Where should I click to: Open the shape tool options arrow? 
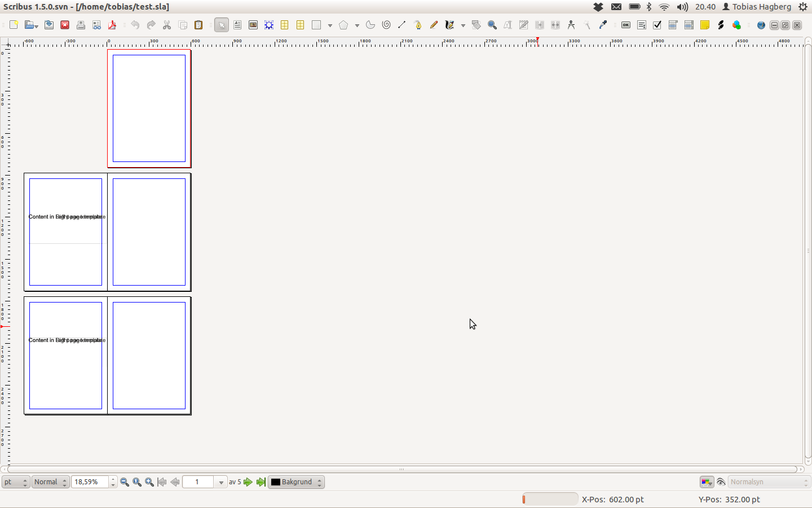point(330,25)
